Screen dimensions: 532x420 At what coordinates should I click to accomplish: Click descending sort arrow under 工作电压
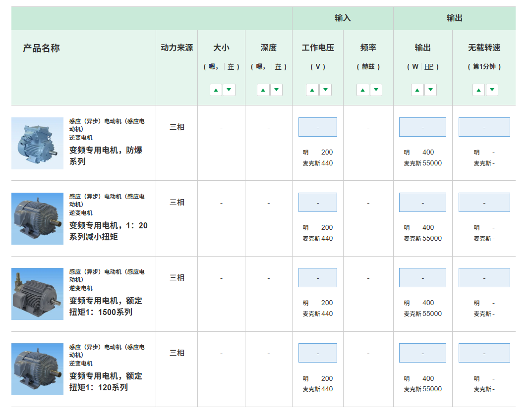325,90
